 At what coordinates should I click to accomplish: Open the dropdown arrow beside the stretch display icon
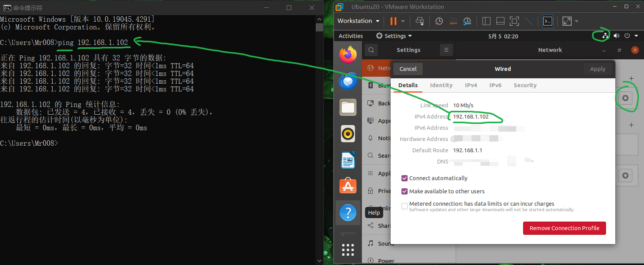tap(577, 21)
